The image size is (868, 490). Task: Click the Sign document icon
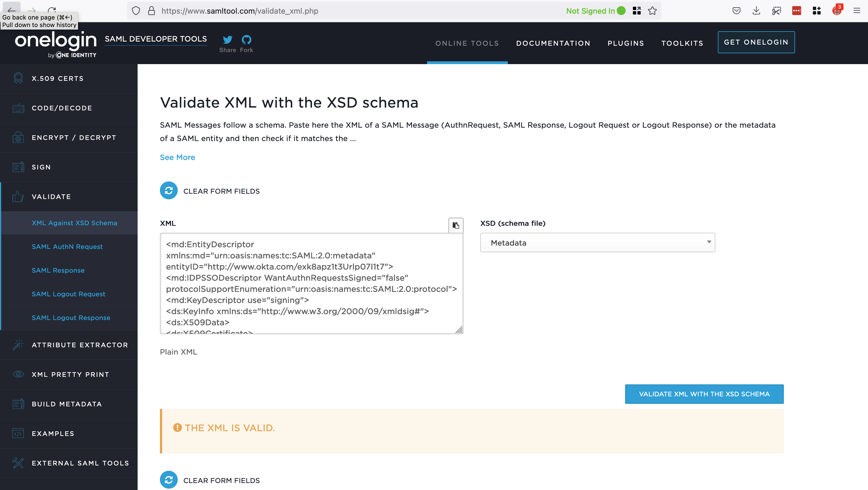coord(18,167)
